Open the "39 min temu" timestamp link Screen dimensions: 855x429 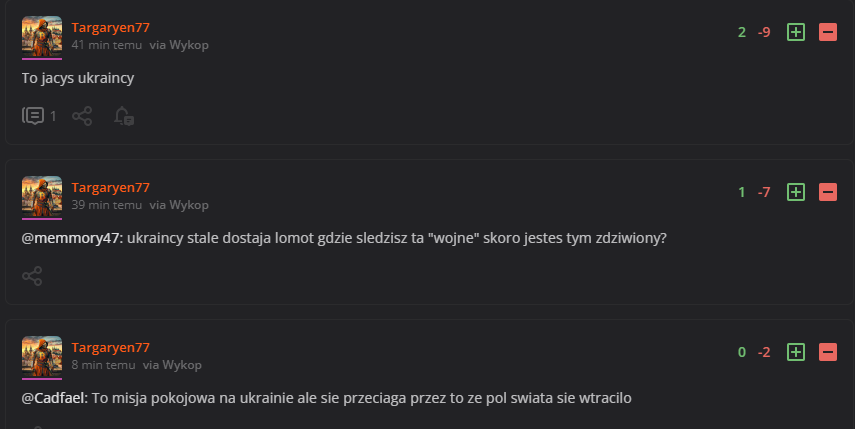pyautogui.click(x=106, y=205)
